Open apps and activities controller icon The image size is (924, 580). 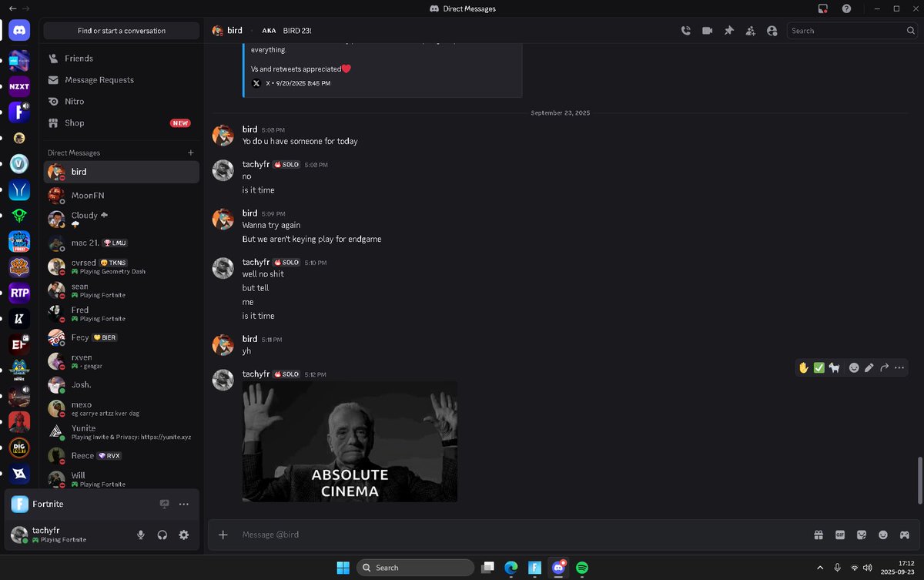click(905, 535)
